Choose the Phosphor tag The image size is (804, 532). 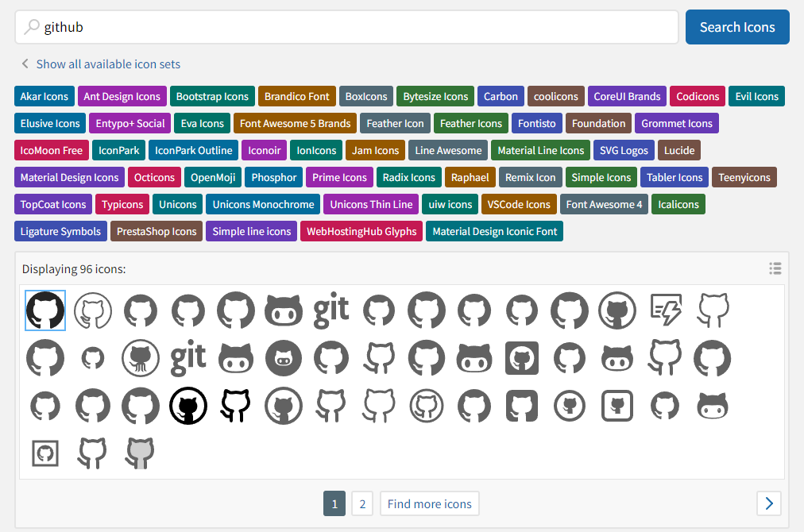coord(274,177)
